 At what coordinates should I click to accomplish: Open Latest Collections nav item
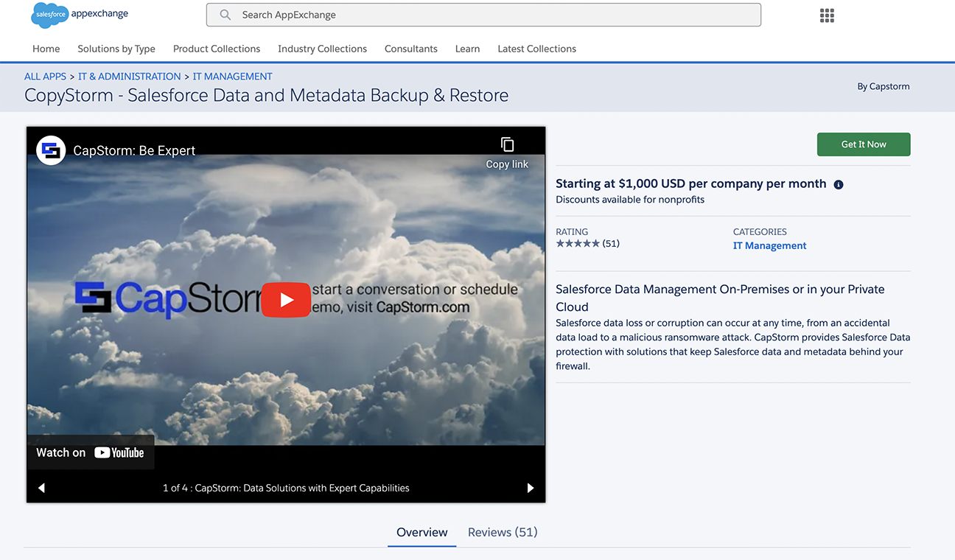[x=537, y=49]
